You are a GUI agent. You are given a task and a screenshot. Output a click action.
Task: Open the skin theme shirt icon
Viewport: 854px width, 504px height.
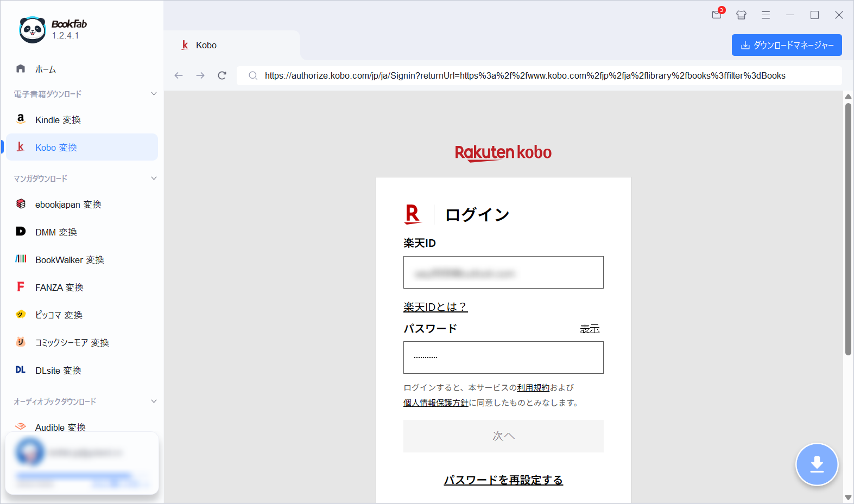tap(741, 15)
